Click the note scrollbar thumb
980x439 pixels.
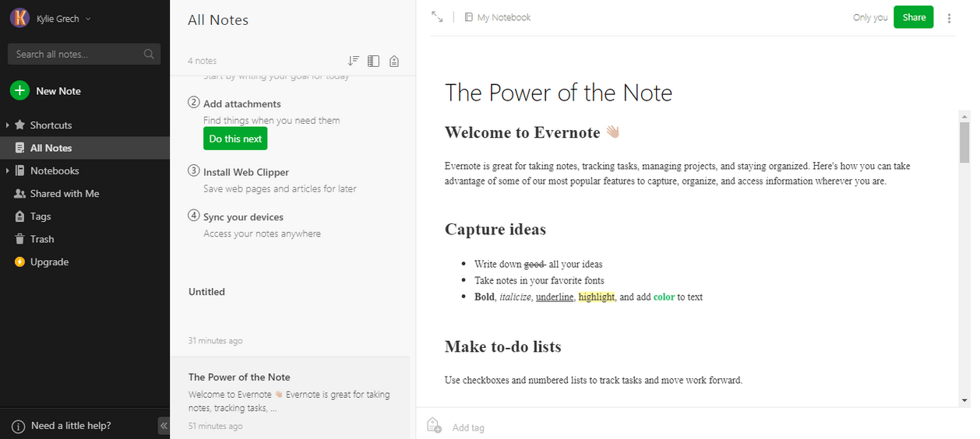964,142
